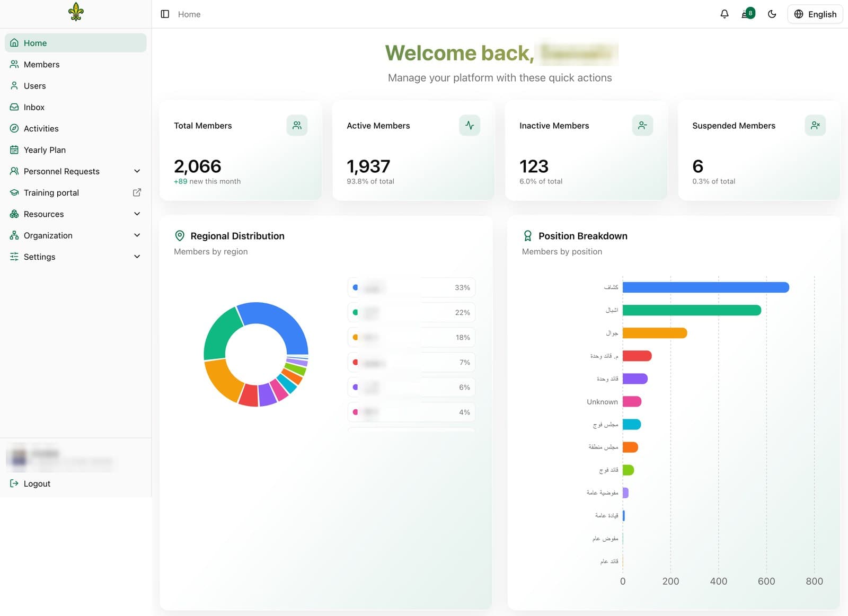
Task: Open the Activities page
Action: tap(76, 128)
